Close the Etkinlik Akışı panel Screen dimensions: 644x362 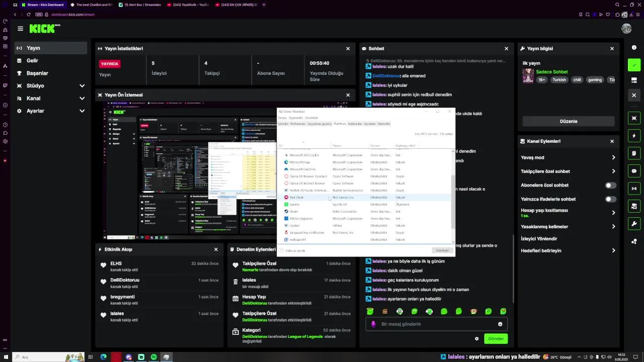[x=216, y=249]
